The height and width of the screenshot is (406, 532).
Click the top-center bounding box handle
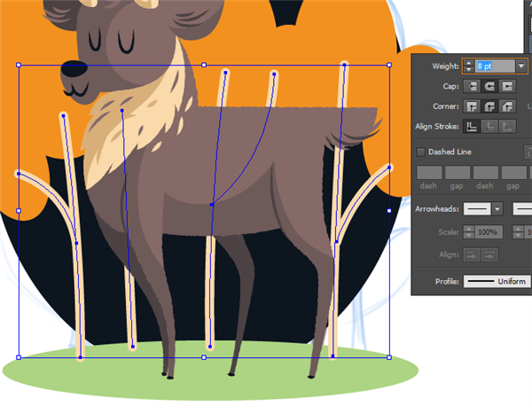[x=204, y=65]
